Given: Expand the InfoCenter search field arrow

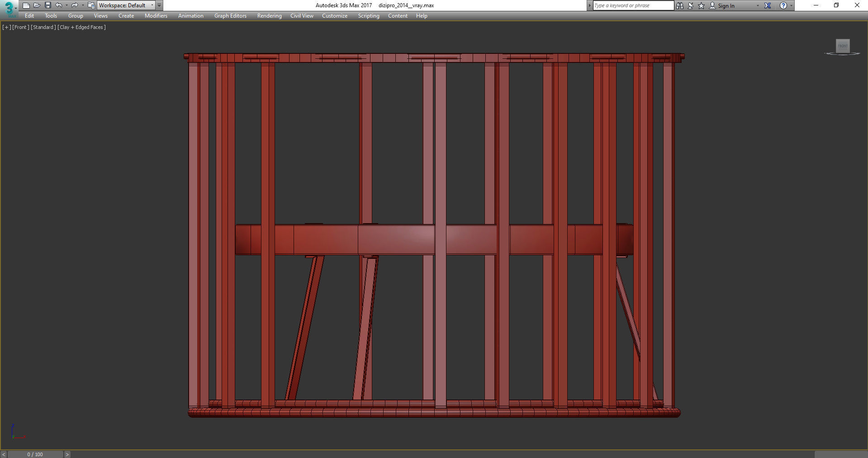Looking at the screenshot, I should pyautogui.click(x=589, y=5).
